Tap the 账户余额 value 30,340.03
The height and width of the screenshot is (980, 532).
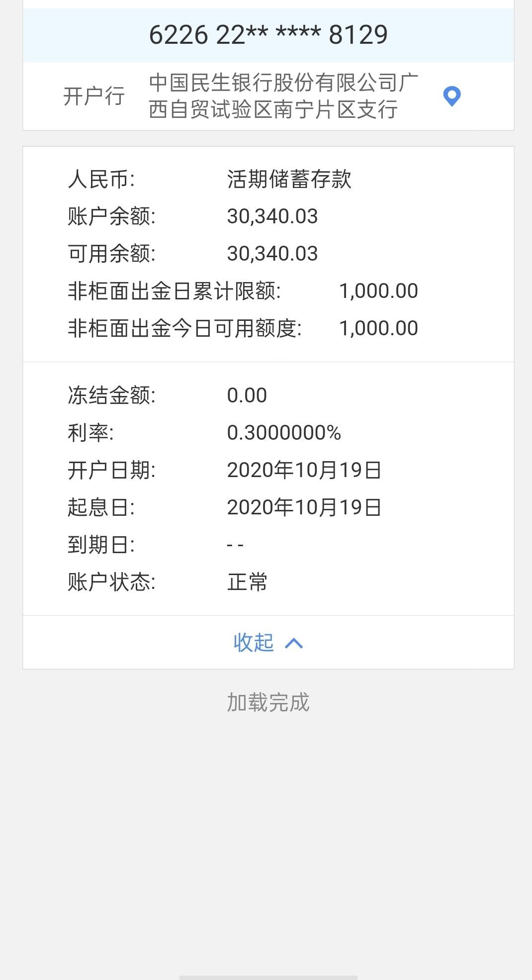pos(272,216)
